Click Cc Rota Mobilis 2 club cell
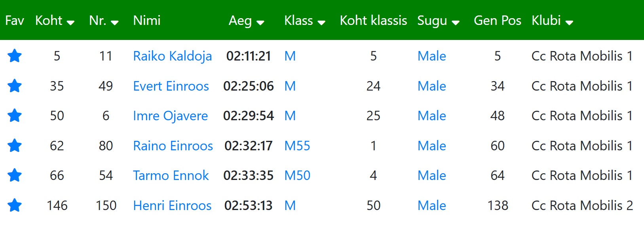This screenshot has width=644, height=231. pos(582,205)
